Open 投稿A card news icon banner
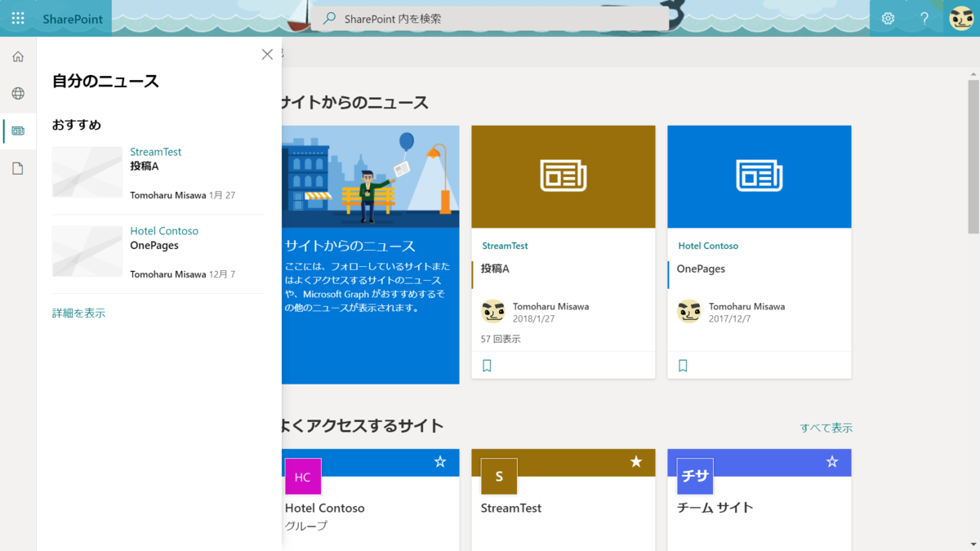The image size is (980, 551). pyautogui.click(x=563, y=176)
